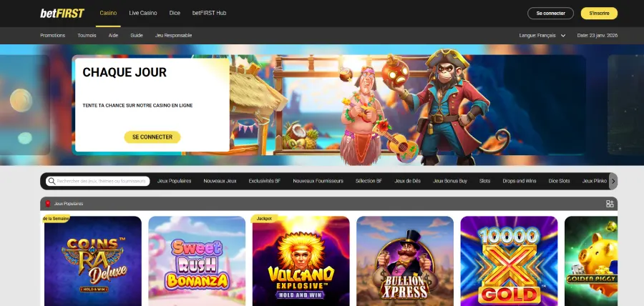Open the Golden Piggy game
The image size is (644, 306).
point(591,261)
